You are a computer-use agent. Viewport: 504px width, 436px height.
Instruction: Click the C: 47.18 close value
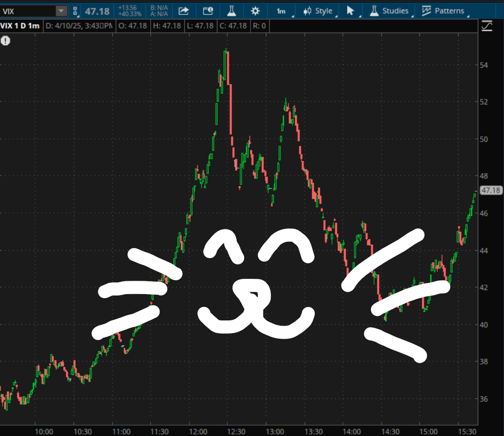(x=233, y=26)
